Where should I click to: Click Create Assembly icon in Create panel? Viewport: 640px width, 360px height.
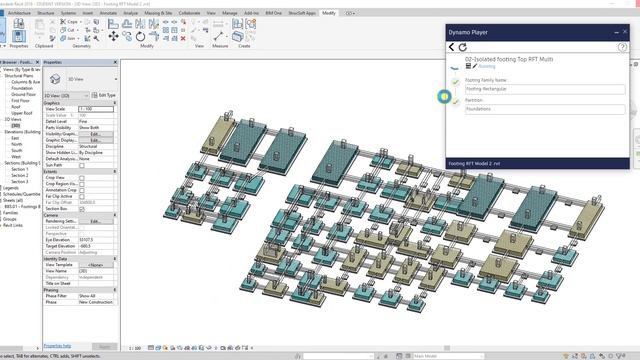click(238, 24)
